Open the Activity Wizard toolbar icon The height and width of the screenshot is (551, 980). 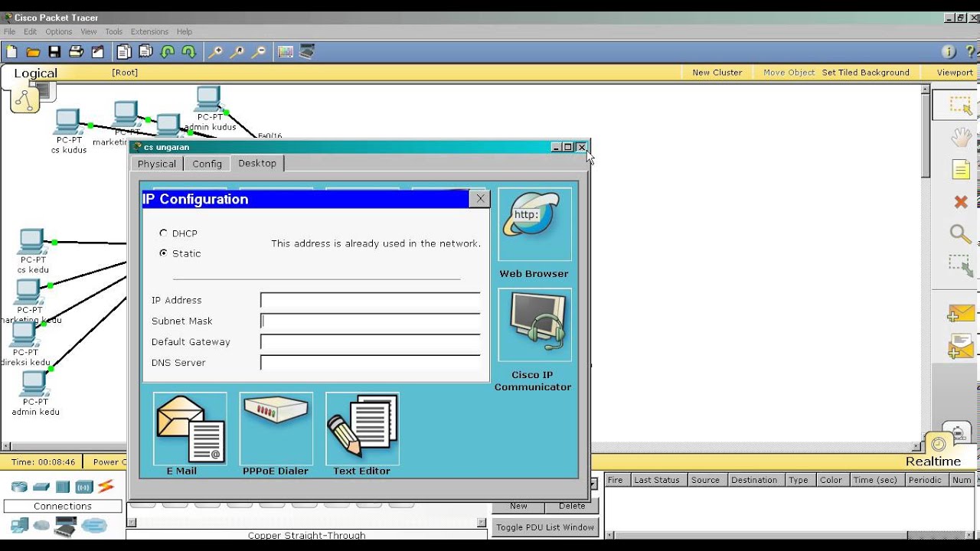[x=97, y=52]
